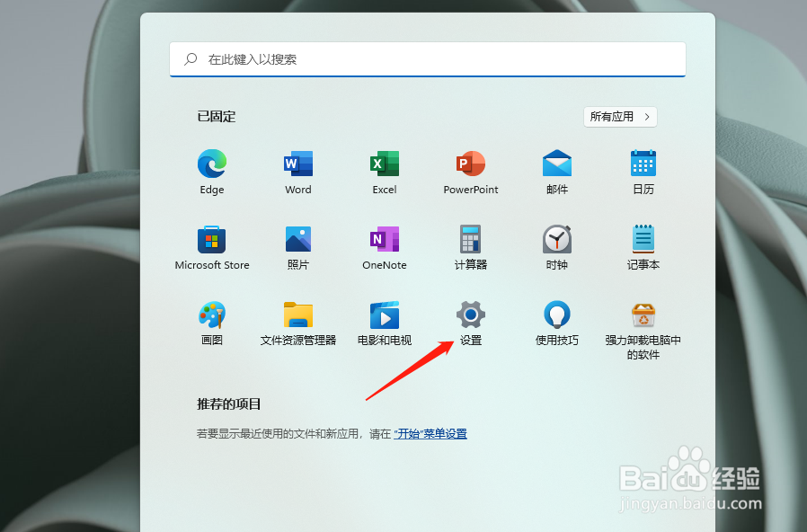Open the 画图 paint app
Image resolution: width=807 pixels, height=532 pixels.
coord(211,324)
